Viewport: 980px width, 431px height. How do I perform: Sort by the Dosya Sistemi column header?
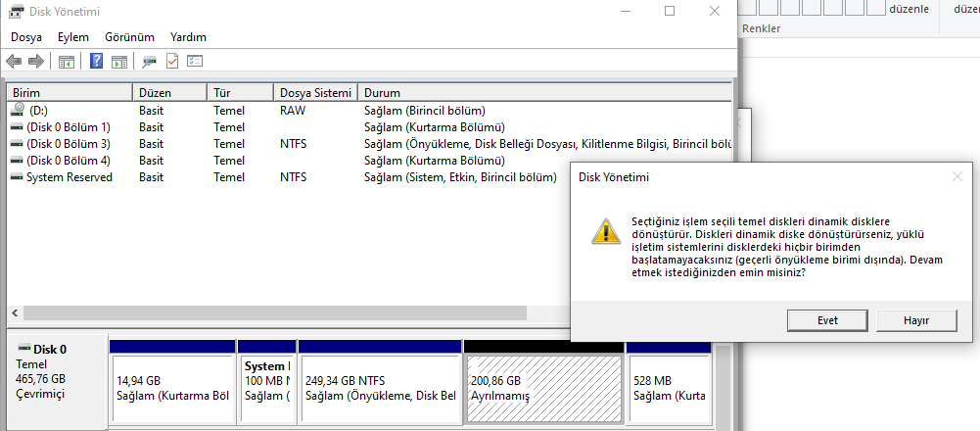(x=315, y=93)
